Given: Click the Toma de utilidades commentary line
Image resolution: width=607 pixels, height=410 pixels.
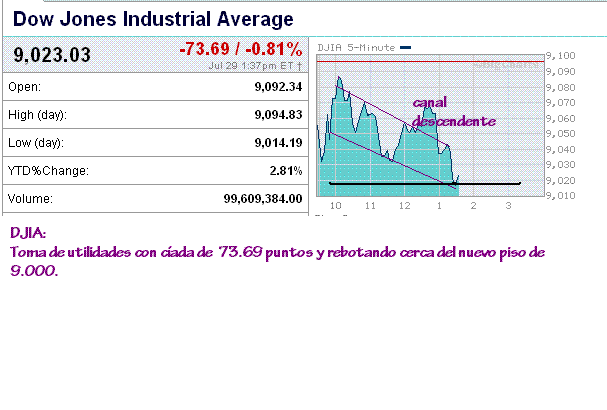Looking at the screenshot, I should [278, 252].
